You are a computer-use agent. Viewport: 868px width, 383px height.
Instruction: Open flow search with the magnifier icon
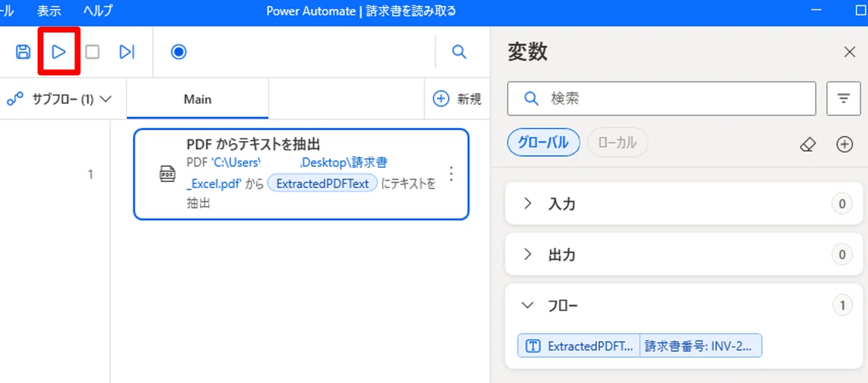point(459,52)
